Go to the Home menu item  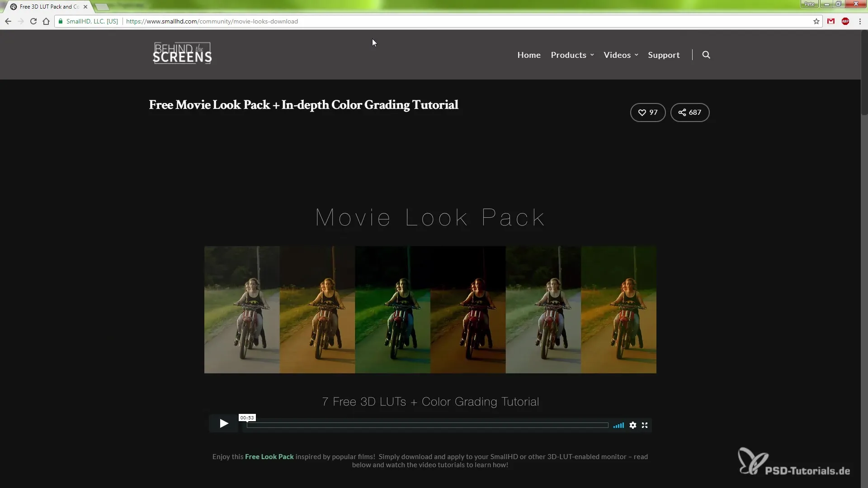tap(529, 55)
